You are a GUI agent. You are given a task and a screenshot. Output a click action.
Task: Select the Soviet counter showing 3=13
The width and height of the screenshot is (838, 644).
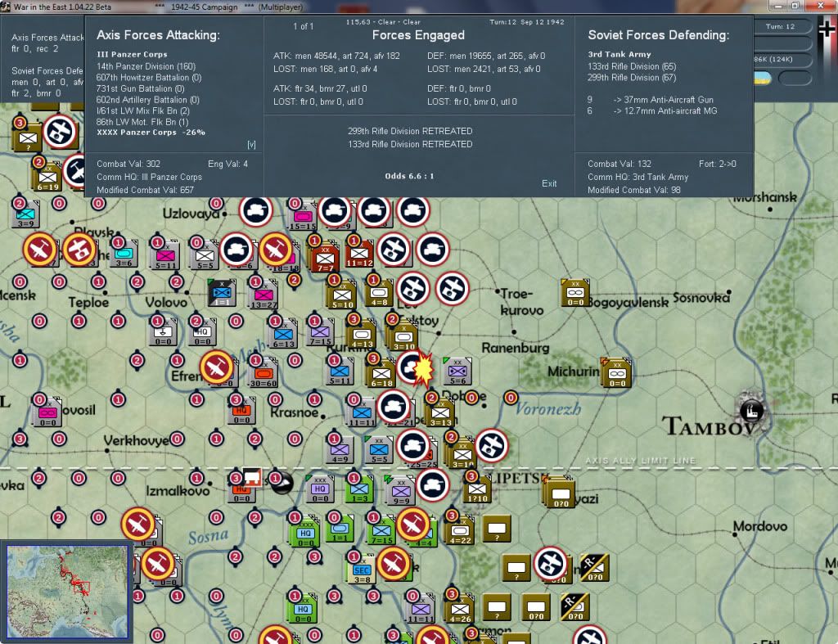(440, 412)
